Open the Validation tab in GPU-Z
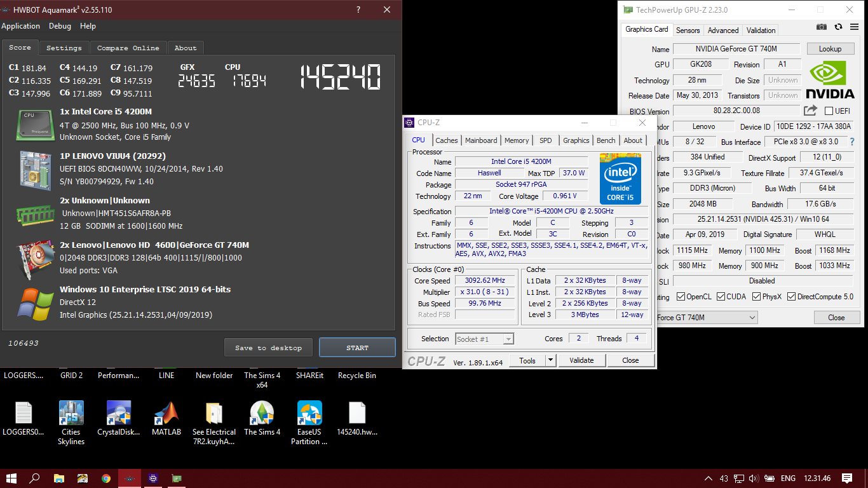The height and width of the screenshot is (488, 868). [761, 30]
